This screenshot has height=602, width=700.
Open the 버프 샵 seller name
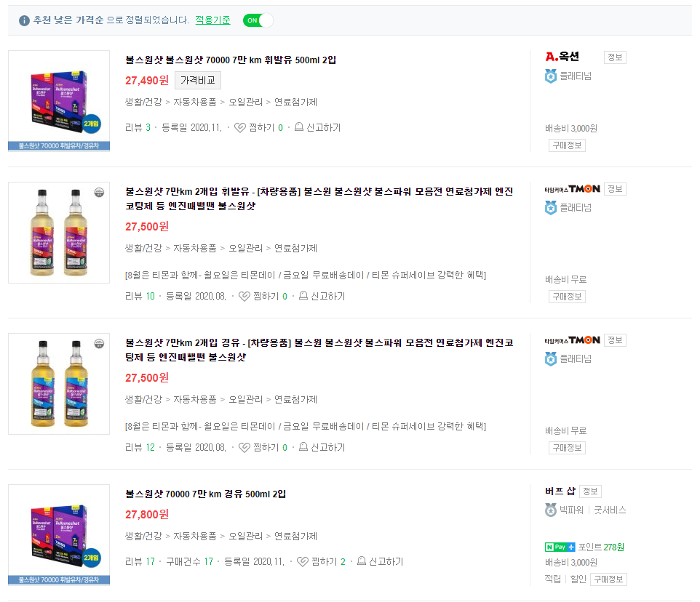(560, 491)
